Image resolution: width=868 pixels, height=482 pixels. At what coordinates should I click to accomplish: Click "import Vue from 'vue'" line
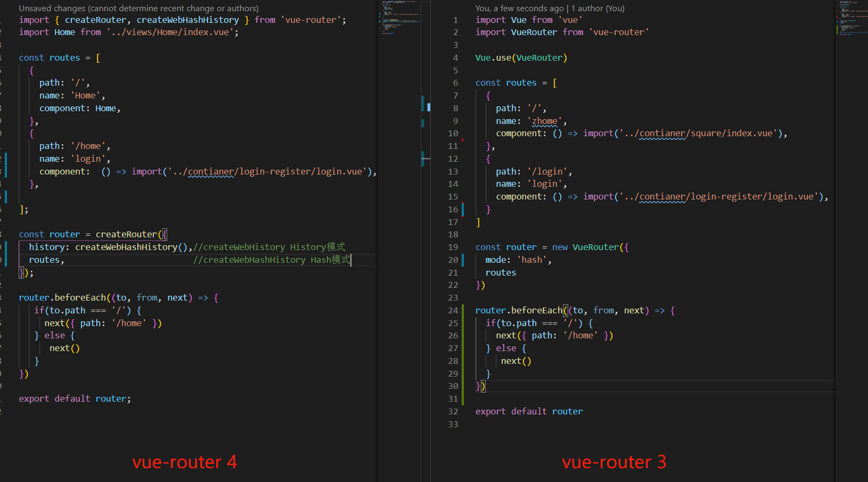point(529,20)
